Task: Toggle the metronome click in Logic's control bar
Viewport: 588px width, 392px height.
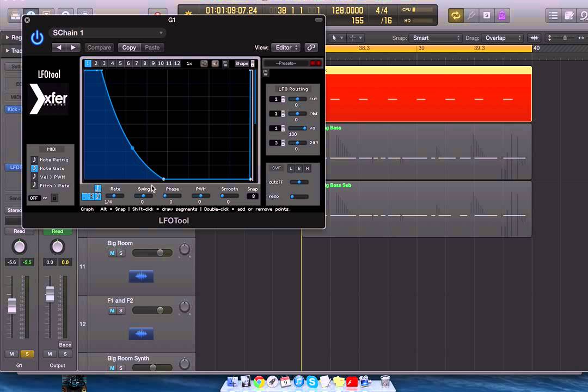Action: click(502, 15)
